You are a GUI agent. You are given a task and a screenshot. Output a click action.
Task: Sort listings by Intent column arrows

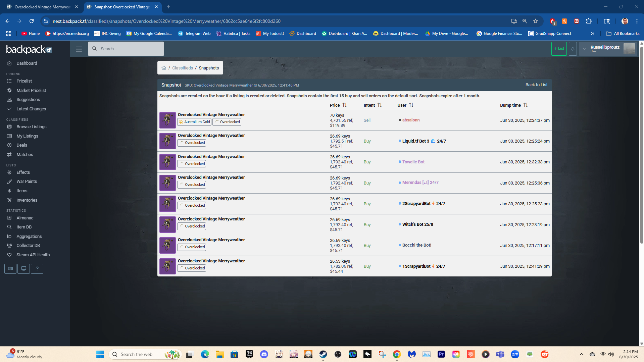coord(380,105)
